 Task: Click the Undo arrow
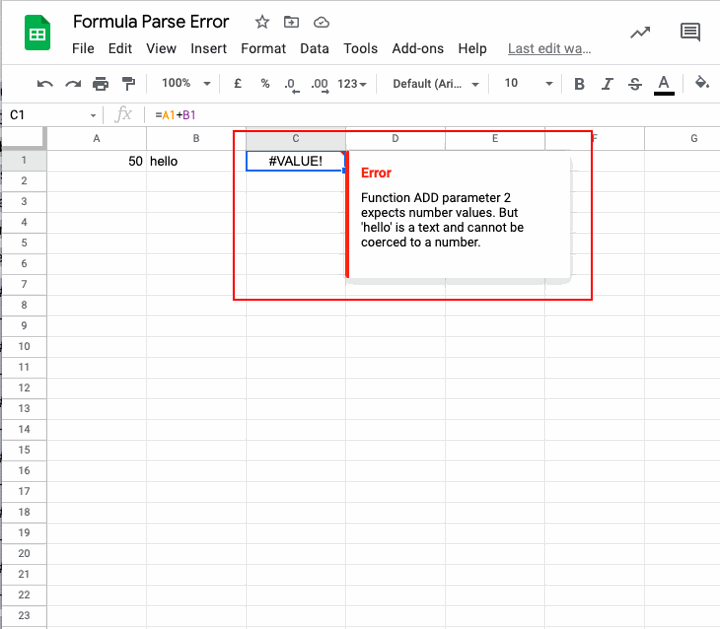[x=45, y=84]
